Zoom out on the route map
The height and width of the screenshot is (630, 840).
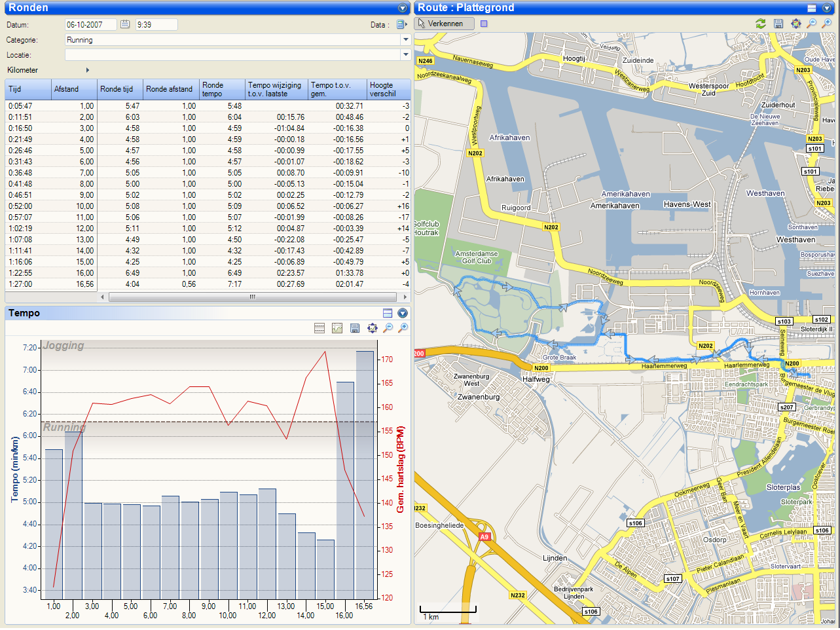coord(812,24)
